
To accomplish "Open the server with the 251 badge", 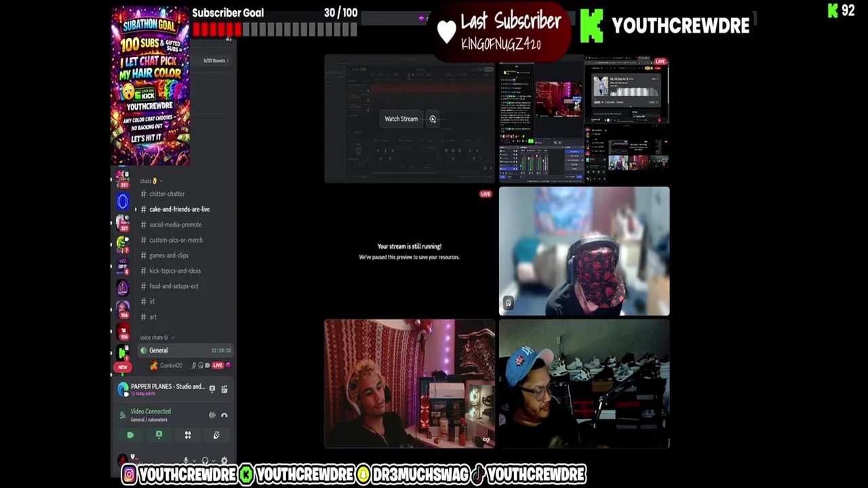I will [122, 179].
